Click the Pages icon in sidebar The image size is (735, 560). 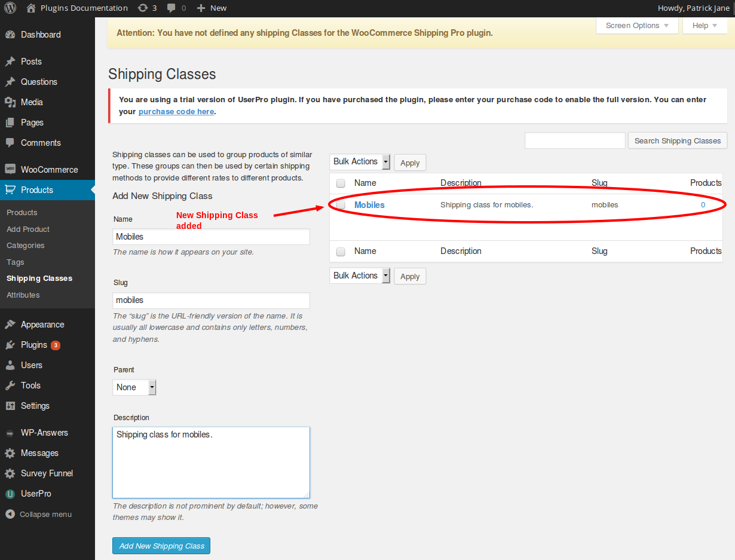click(10, 123)
